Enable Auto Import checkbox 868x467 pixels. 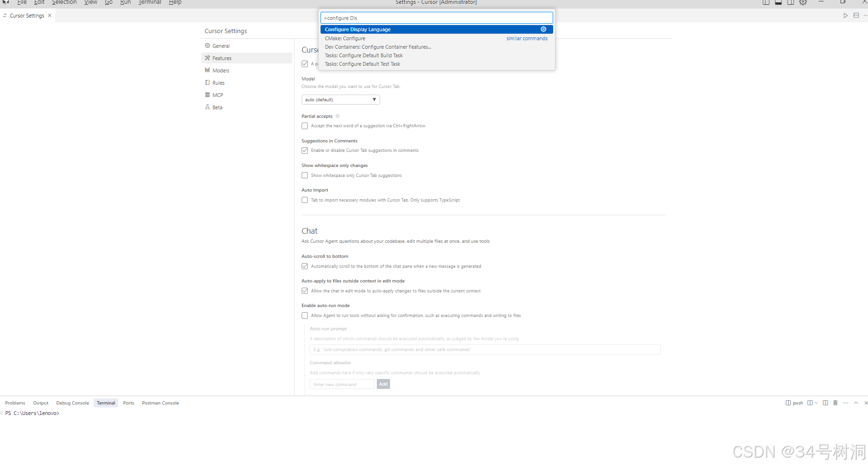point(305,200)
